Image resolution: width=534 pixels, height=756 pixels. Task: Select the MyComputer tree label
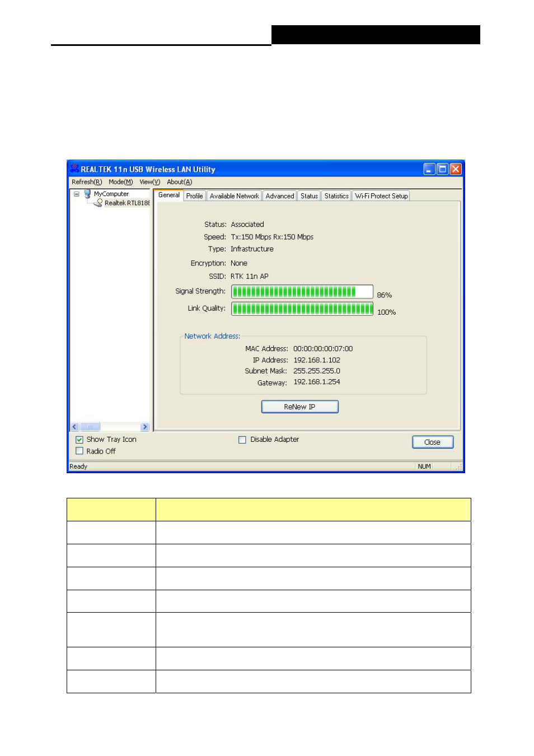pos(111,194)
